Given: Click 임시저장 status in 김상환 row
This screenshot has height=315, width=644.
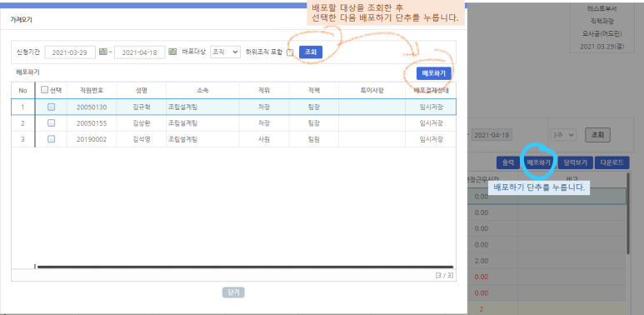Looking at the screenshot, I should click(x=431, y=123).
